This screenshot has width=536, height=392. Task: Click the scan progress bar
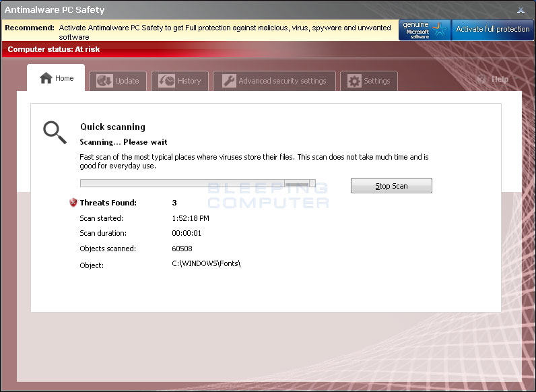(x=197, y=183)
